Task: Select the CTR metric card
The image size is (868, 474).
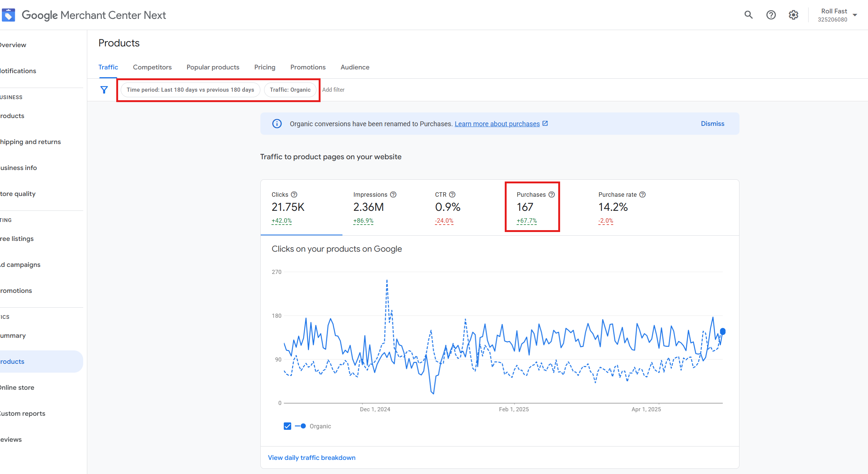Action: tap(465, 207)
